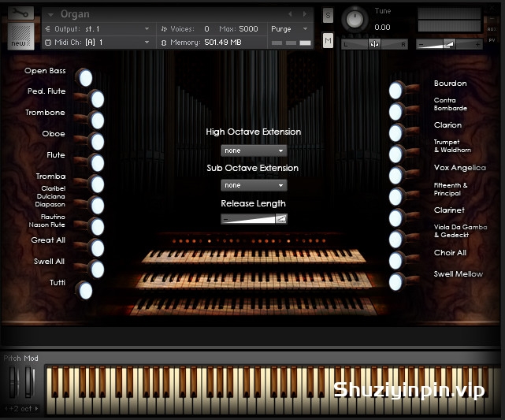This screenshot has height=420, width=505.
Task: Click the Tutti label
Action: (x=58, y=282)
